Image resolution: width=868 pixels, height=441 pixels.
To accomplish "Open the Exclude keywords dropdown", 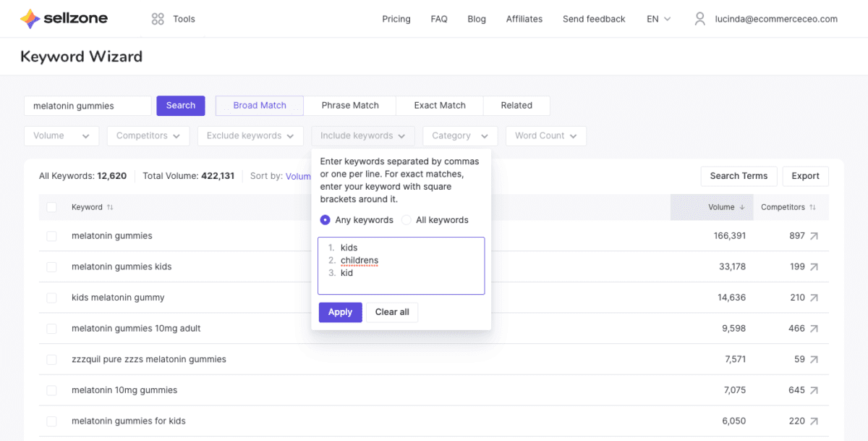I will 250,136.
